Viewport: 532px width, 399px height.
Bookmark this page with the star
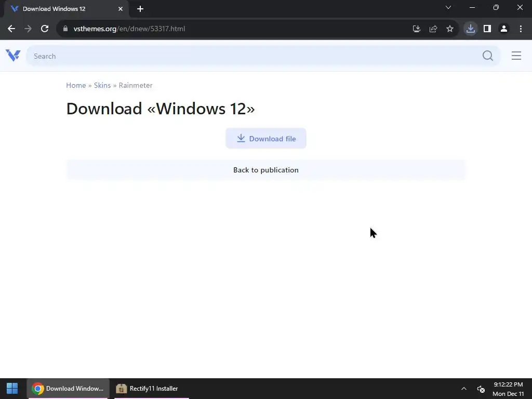450,29
